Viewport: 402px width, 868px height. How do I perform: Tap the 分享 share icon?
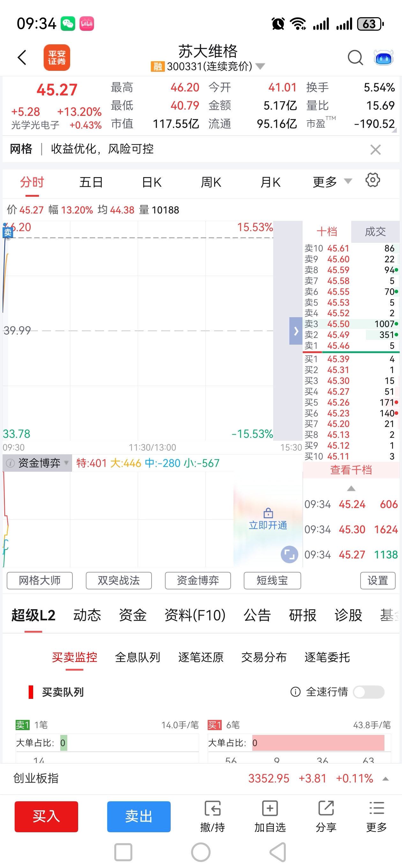coord(326,808)
